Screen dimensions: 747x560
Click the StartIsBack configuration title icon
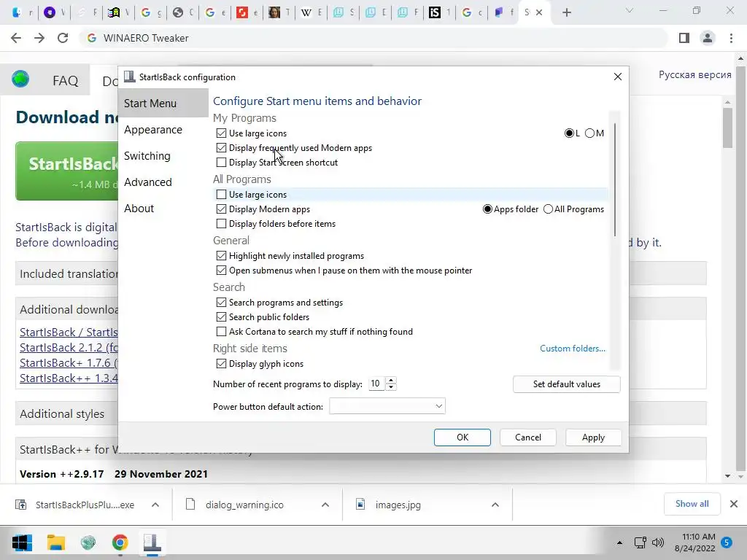pos(129,77)
